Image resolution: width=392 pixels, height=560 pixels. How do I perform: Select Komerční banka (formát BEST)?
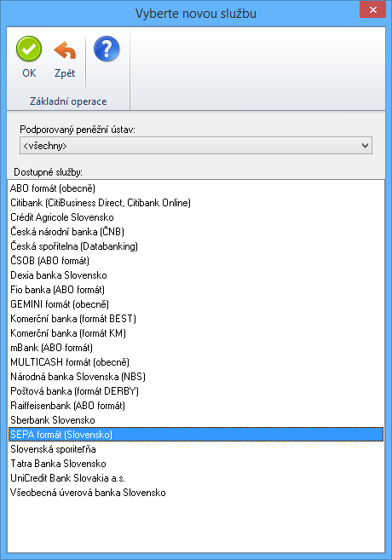196,319
